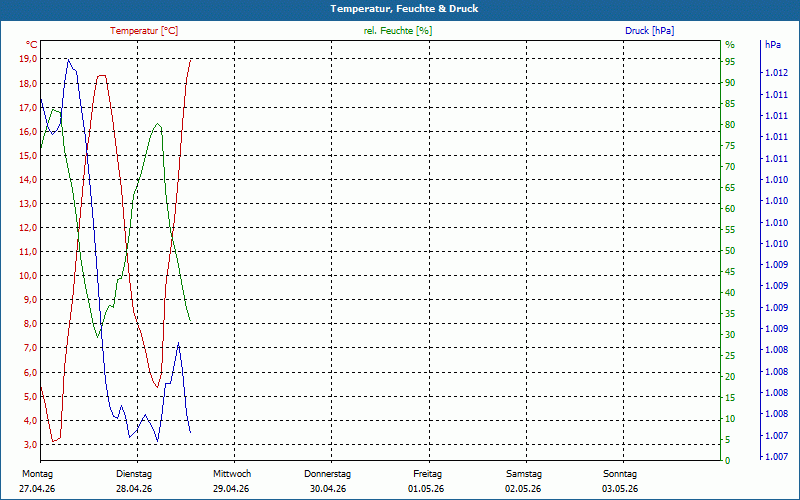Select the blue 'Druck [hPa]' legend label
This screenshot has width=800, height=500.
pos(649,31)
